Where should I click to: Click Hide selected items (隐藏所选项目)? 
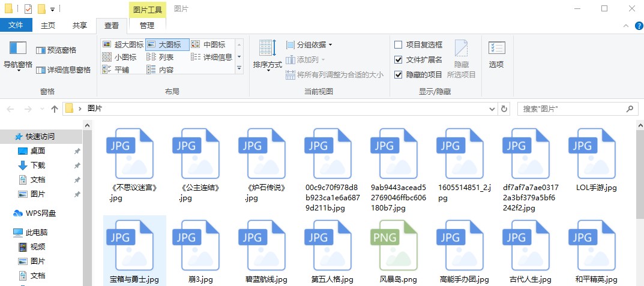pyautogui.click(x=461, y=59)
